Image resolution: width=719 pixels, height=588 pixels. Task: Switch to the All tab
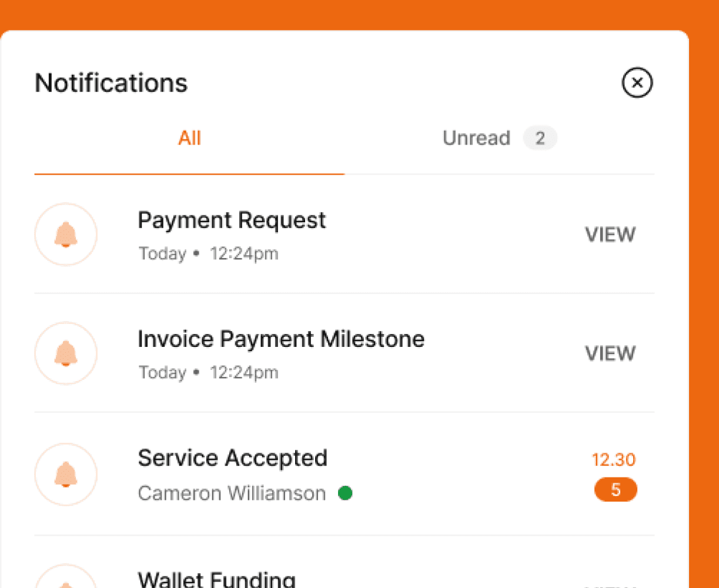tap(189, 139)
